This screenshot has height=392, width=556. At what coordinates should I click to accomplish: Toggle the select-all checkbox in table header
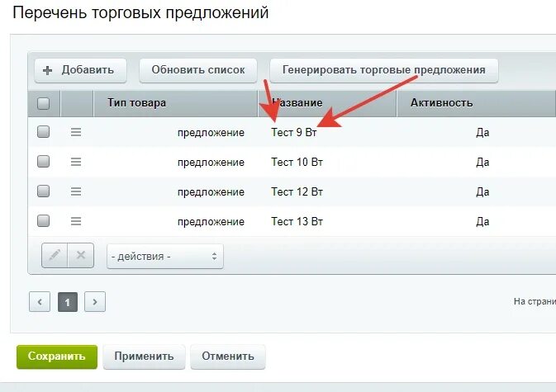43,103
